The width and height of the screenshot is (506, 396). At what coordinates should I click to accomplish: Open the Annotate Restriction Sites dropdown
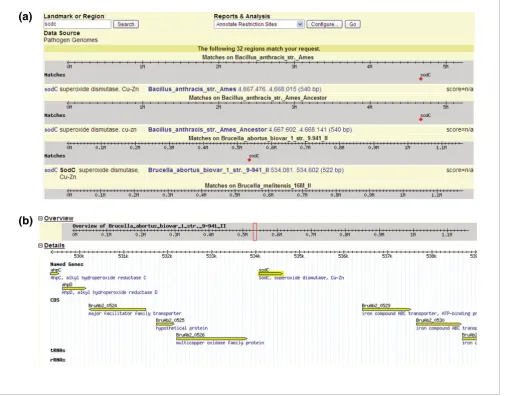pos(259,24)
